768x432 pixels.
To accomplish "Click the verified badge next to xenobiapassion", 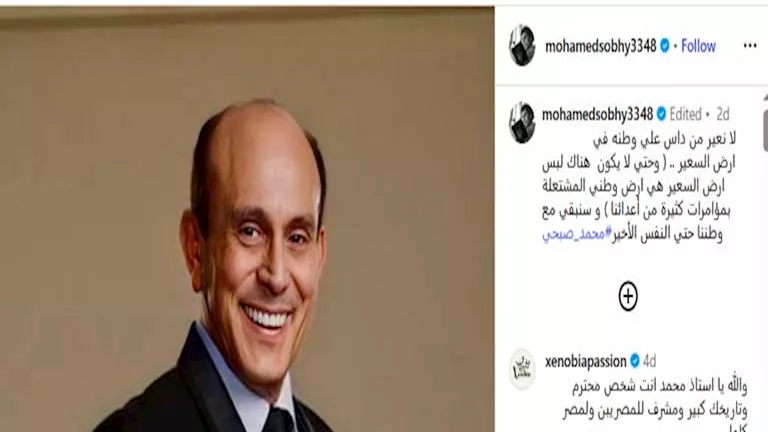I will tap(635, 361).
